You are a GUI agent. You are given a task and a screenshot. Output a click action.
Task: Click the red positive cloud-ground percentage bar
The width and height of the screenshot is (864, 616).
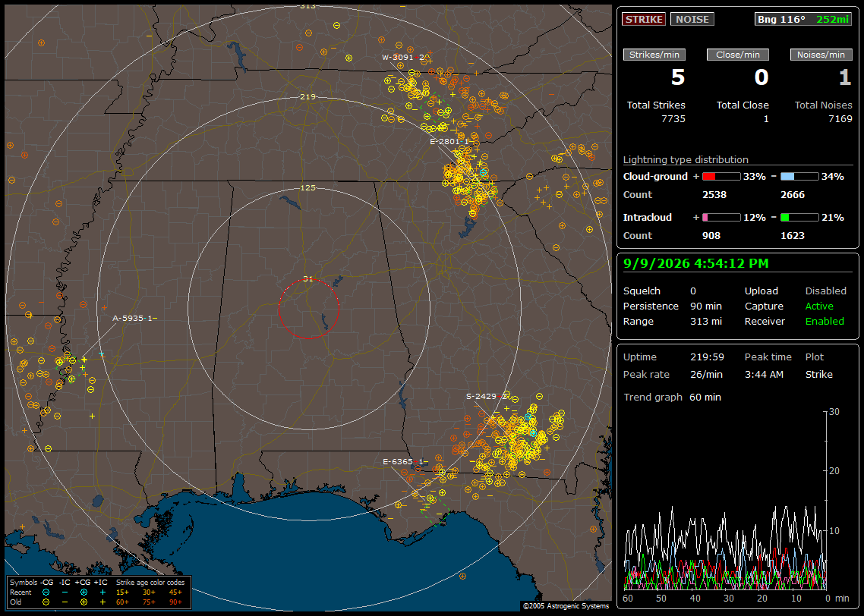point(721,177)
